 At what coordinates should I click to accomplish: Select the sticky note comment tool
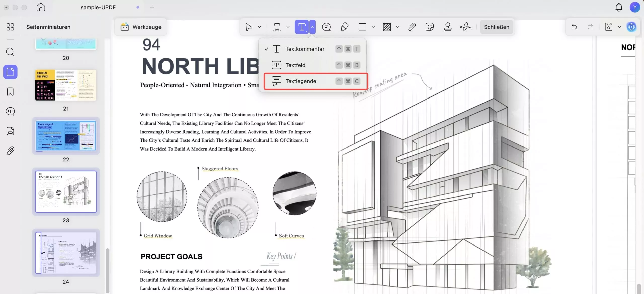point(326,27)
